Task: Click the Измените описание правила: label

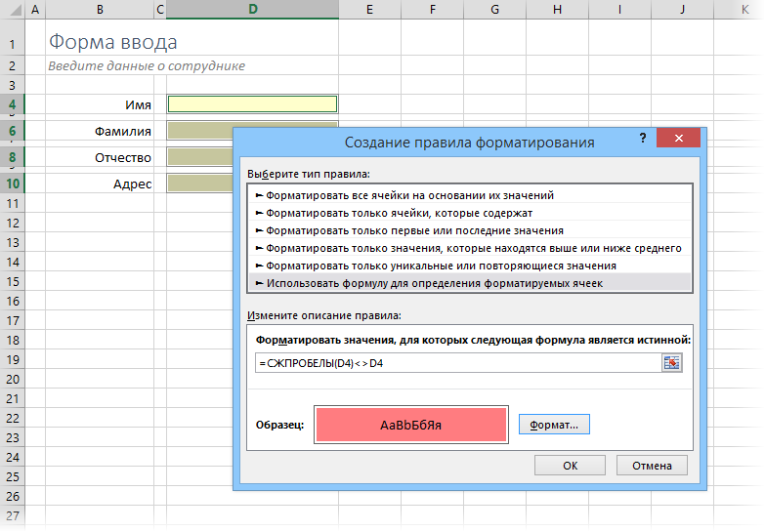Action: point(324,315)
